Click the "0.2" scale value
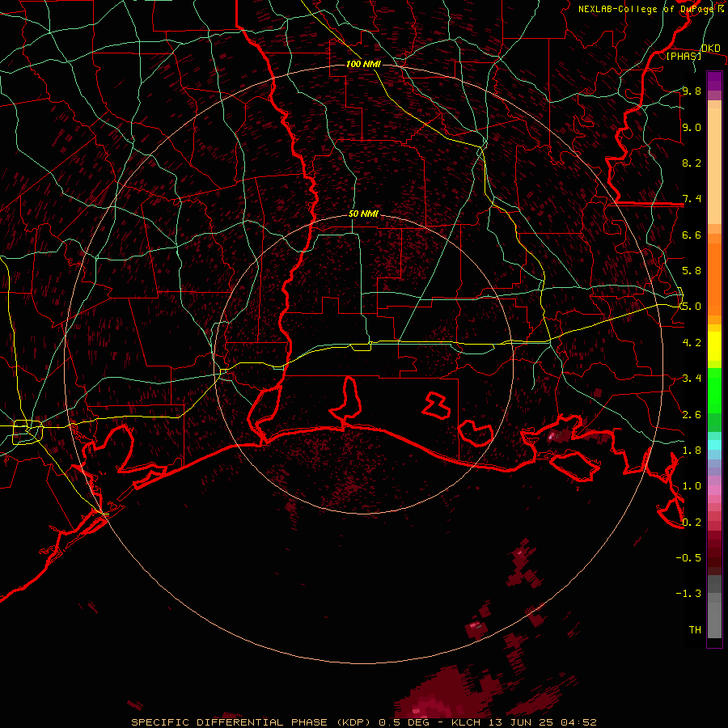The image size is (728, 728). 692,523
